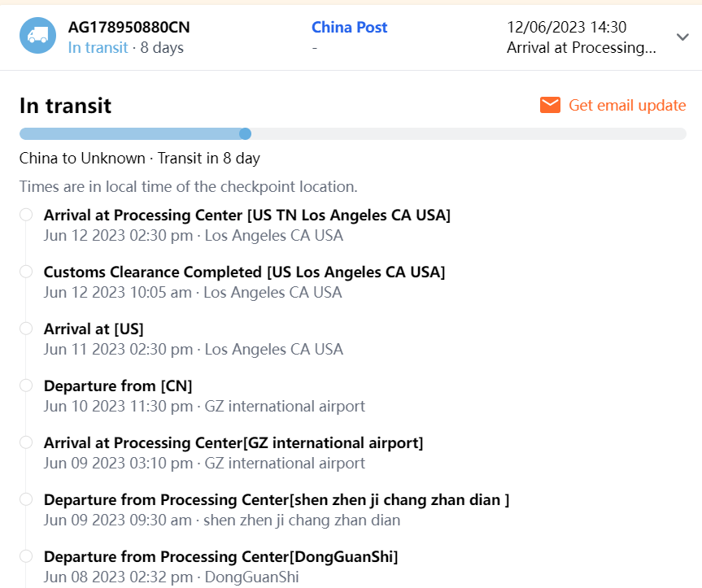Click the Departure from [CN] event title
702x588 pixels.
click(x=118, y=385)
